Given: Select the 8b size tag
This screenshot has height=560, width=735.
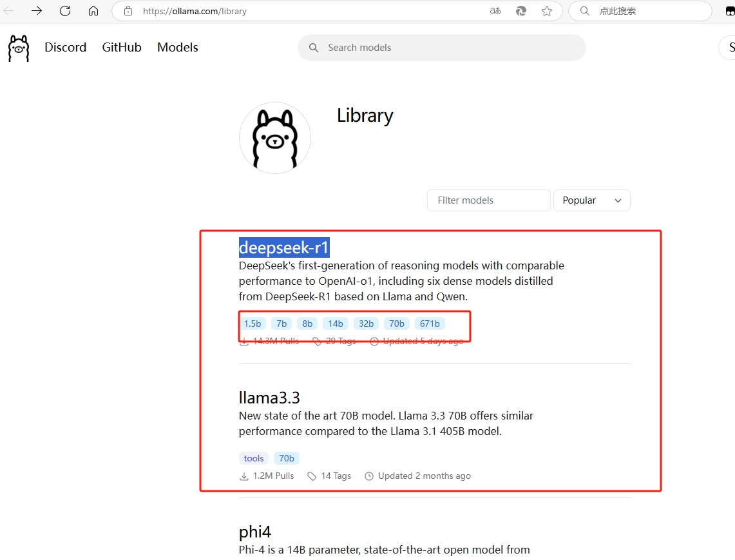Looking at the screenshot, I should (x=307, y=323).
